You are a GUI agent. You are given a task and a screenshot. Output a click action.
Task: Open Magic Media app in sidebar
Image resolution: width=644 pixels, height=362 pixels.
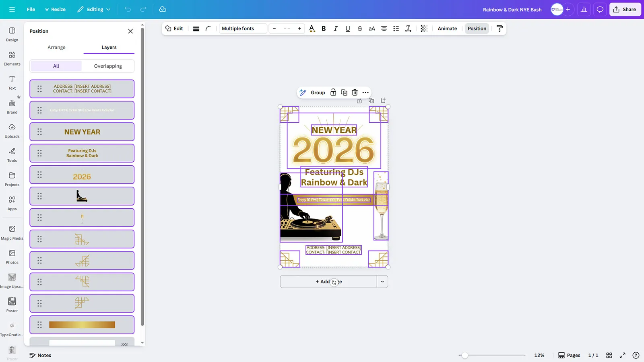[x=12, y=232]
